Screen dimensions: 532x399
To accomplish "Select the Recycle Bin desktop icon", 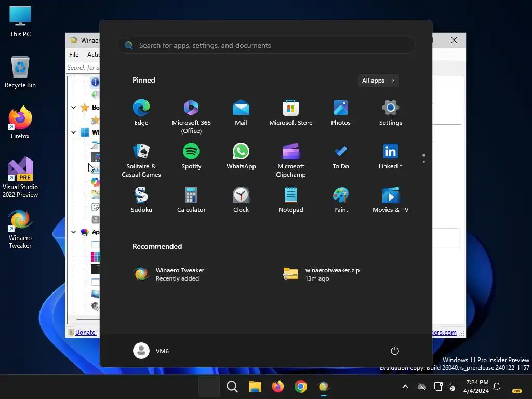I will (20, 72).
